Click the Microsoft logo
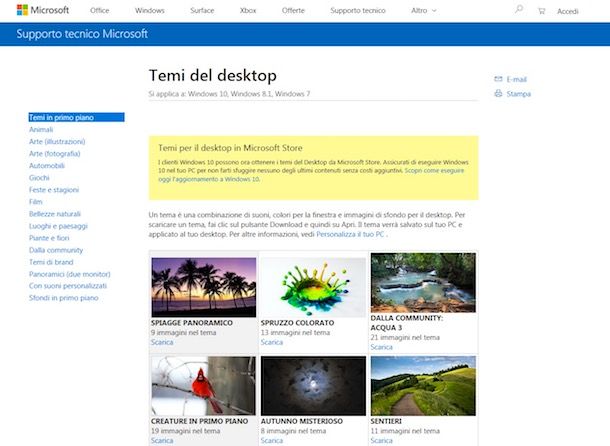This screenshot has width=610, height=446. coord(43,10)
